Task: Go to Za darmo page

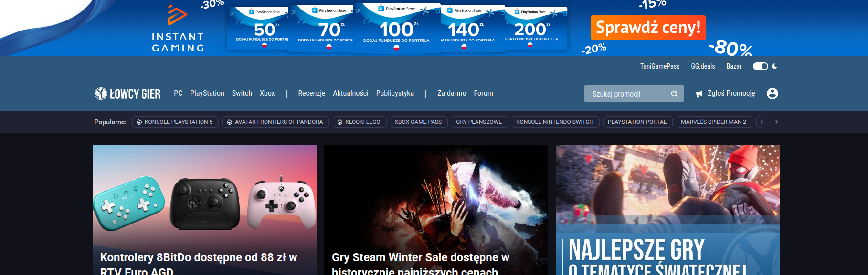Action: click(451, 93)
